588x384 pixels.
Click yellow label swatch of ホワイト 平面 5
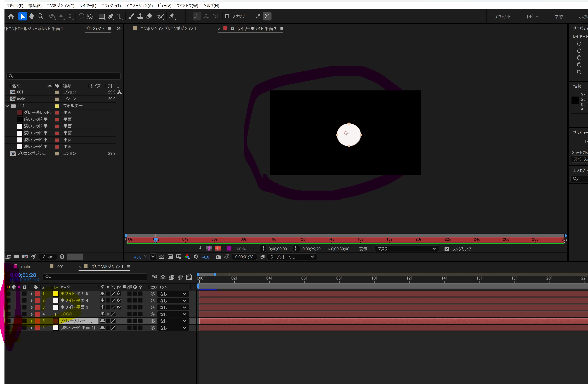56,294
